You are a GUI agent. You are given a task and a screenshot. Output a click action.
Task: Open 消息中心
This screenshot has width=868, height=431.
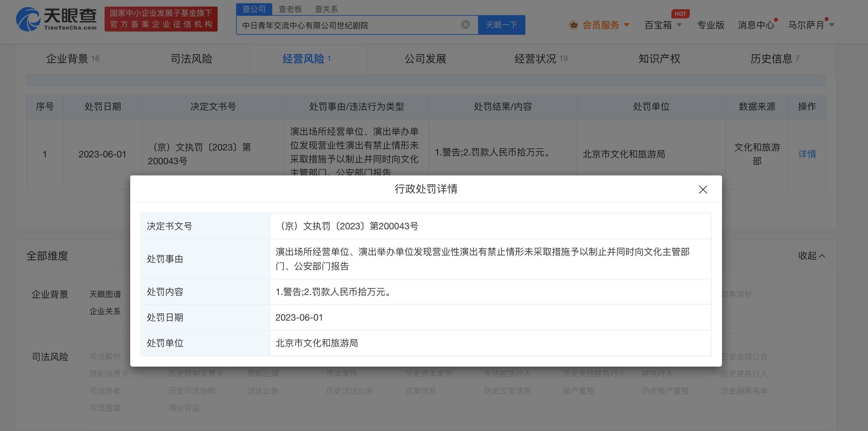pyautogui.click(x=756, y=25)
